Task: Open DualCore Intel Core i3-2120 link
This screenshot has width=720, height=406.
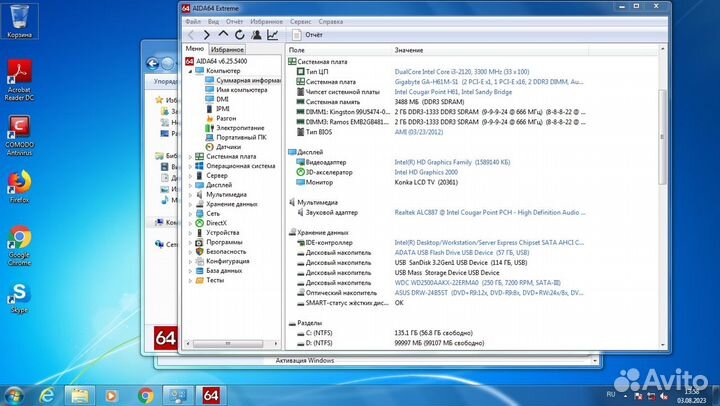Action: [461, 72]
